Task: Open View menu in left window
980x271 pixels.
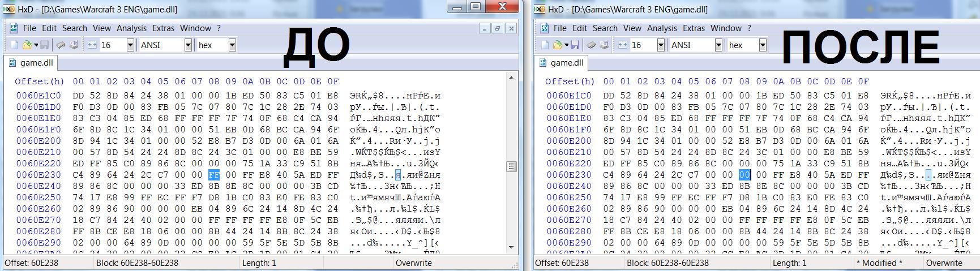Action: [x=102, y=28]
